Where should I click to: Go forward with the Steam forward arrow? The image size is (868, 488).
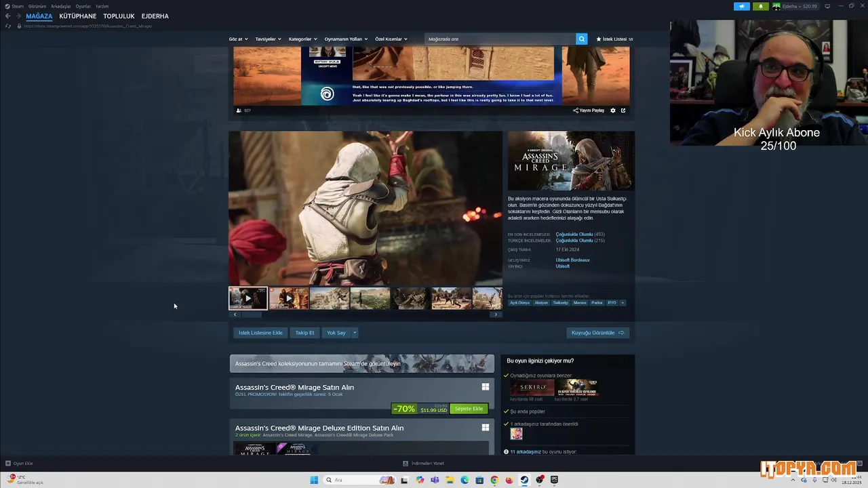tap(18, 16)
